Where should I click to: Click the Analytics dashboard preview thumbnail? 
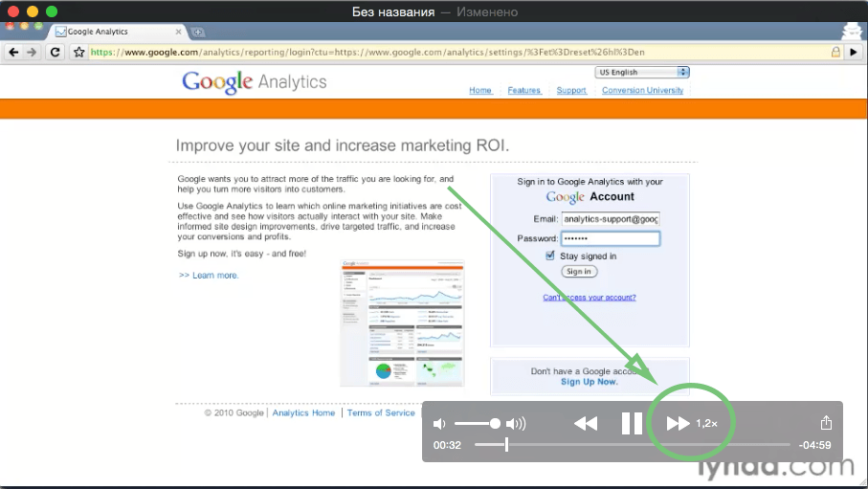(402, 323)
